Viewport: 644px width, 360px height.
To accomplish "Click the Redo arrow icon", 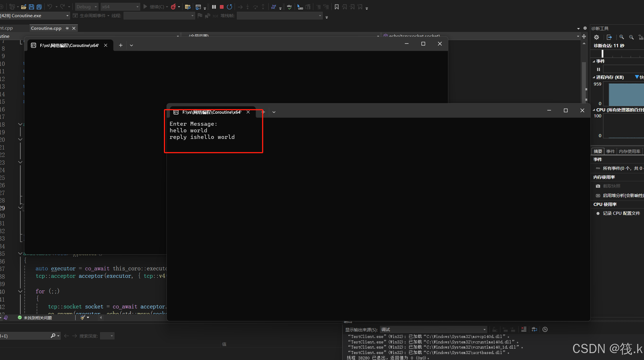I will 62,7.
